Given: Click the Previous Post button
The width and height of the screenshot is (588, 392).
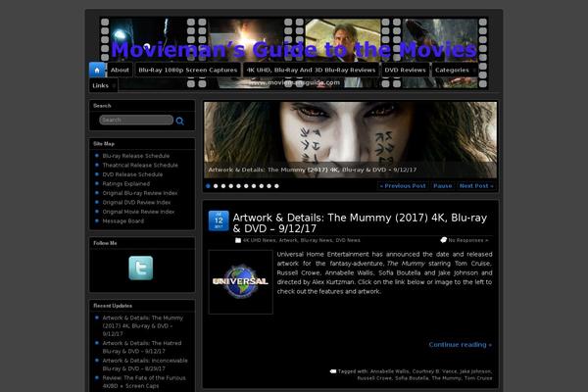Looking at the screenshot, I should (403, 186).
